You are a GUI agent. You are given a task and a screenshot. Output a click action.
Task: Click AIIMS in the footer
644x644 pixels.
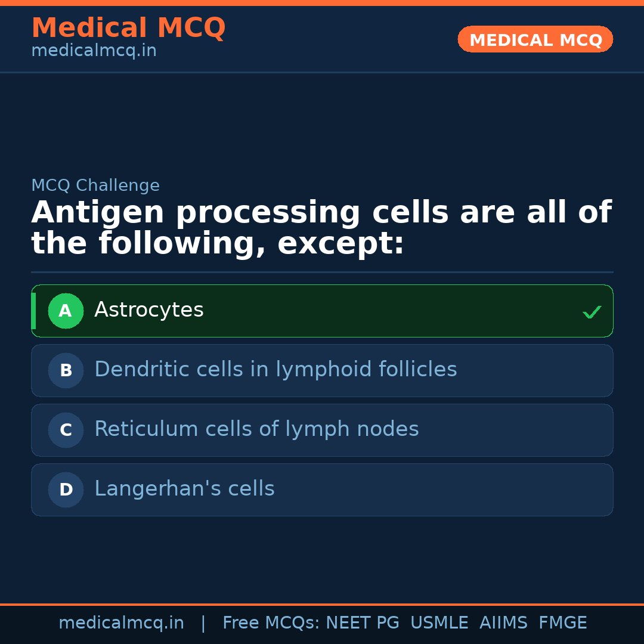pos(503,623)
